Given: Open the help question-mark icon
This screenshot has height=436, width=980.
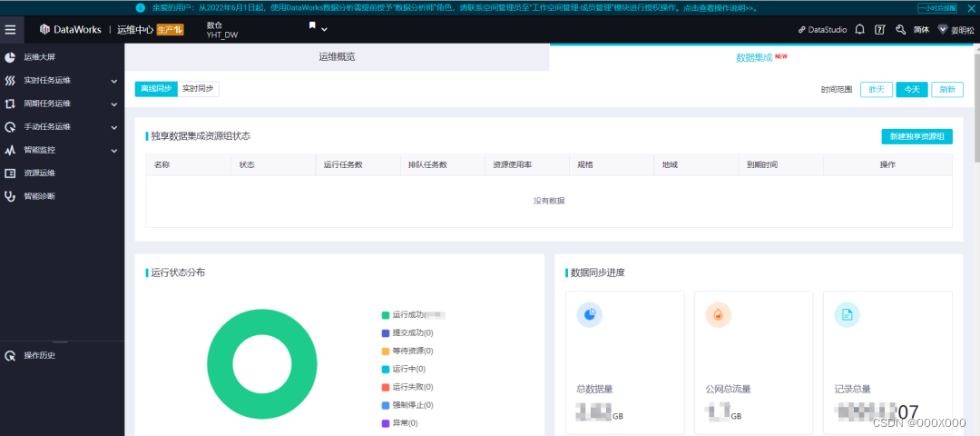Looking at the screenshot, I should [x=879, y=29].
